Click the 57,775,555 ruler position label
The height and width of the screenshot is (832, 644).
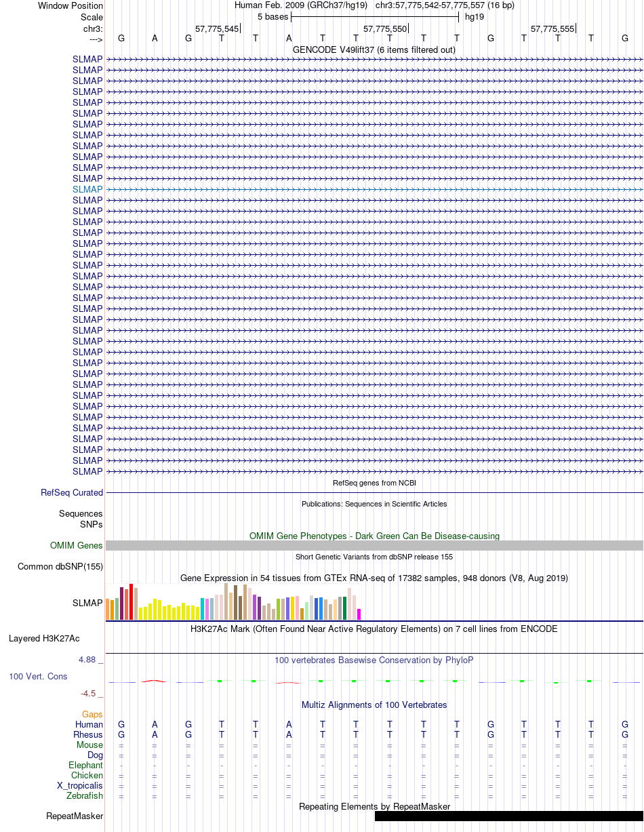click(x=552, y=29)
